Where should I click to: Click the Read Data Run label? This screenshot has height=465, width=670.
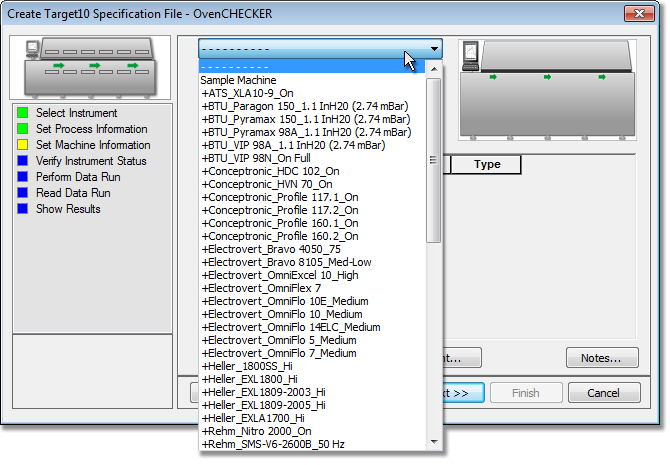73,193
